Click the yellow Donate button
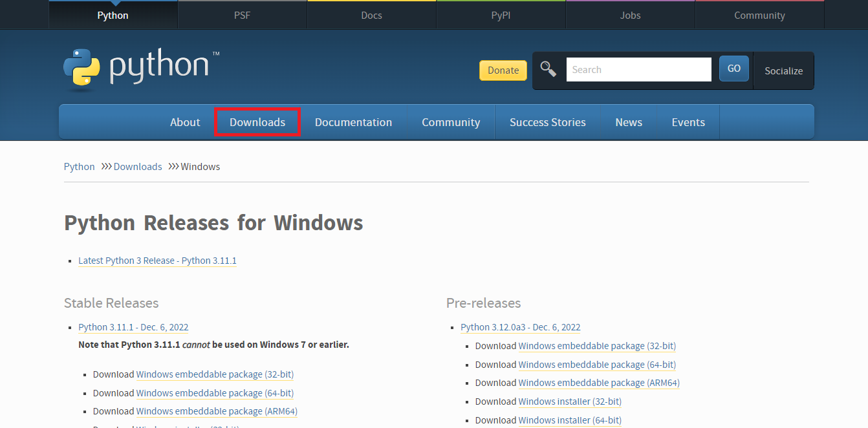This screenshot has height=428, width=868. 503,70
